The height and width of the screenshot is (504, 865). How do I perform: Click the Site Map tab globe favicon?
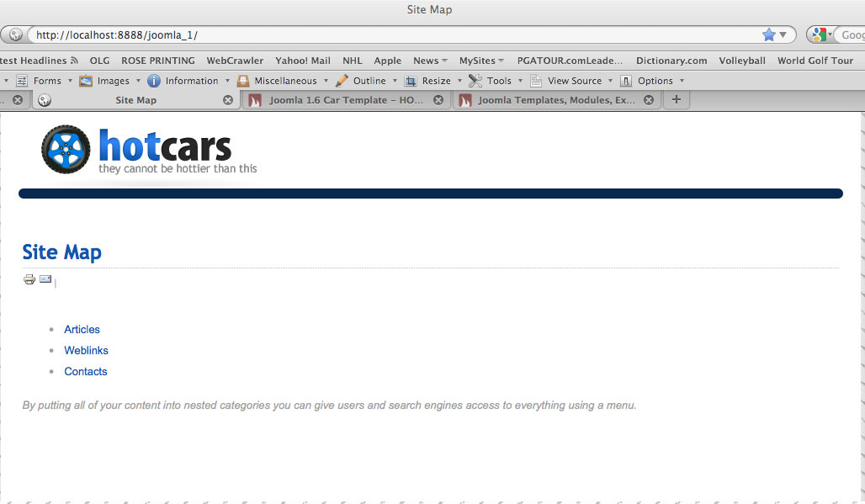point(45,100)
